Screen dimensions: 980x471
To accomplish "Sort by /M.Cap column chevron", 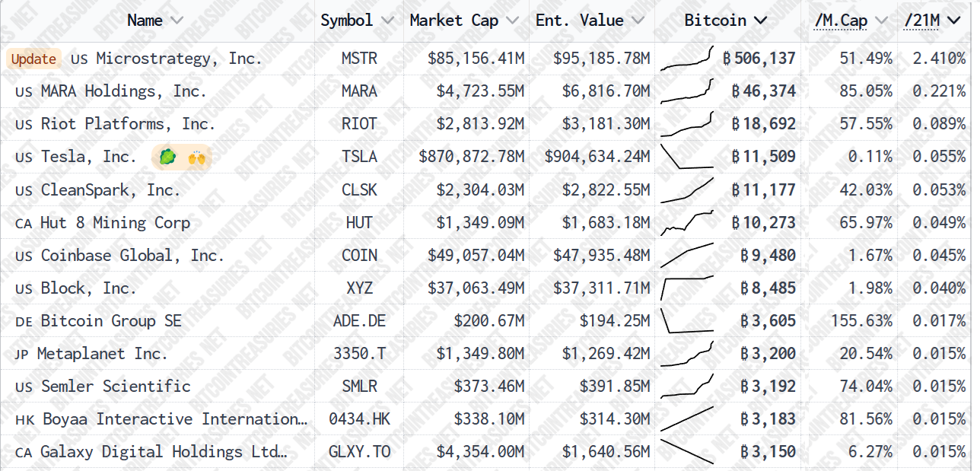I will (x=882, y=21).
